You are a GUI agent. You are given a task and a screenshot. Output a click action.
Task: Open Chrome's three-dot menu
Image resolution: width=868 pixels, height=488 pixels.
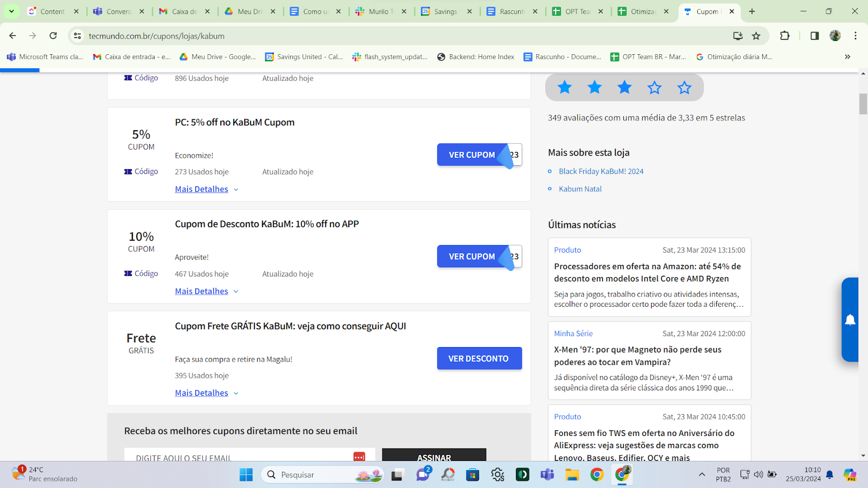click(856, 36)
